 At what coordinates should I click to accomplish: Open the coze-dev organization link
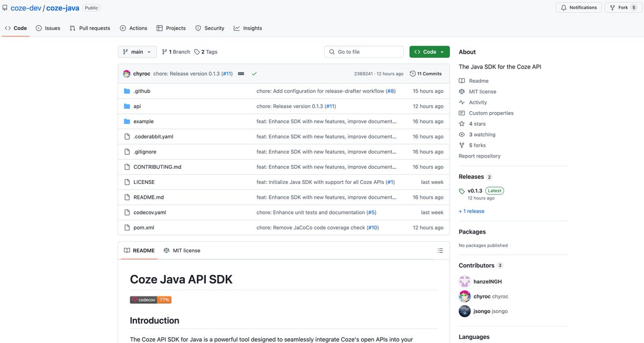tap(26, 8)
